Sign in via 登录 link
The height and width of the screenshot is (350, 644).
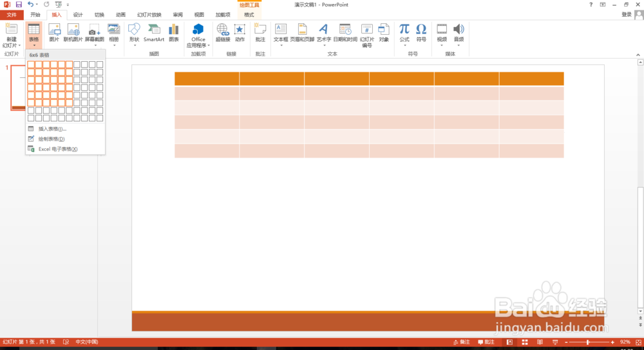[x=626, y=15]
